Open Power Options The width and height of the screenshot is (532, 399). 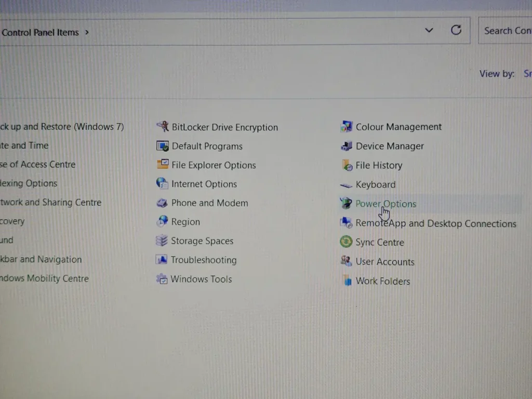pyautogui.click(x=385, y=204)
